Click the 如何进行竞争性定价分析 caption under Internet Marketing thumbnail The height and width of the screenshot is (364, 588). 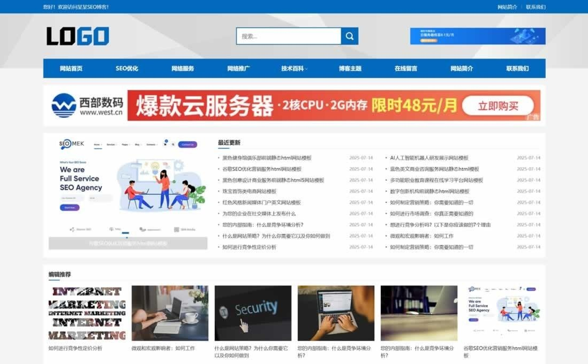76,348
